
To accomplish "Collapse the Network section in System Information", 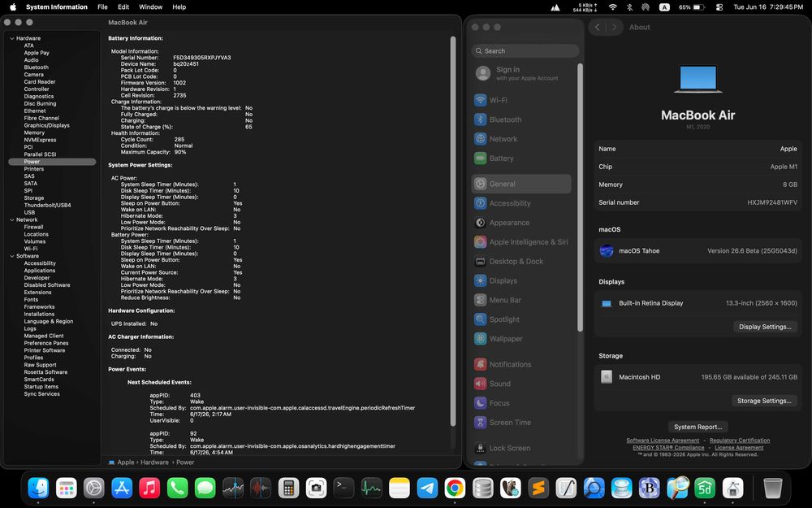I will pos(12,219).
